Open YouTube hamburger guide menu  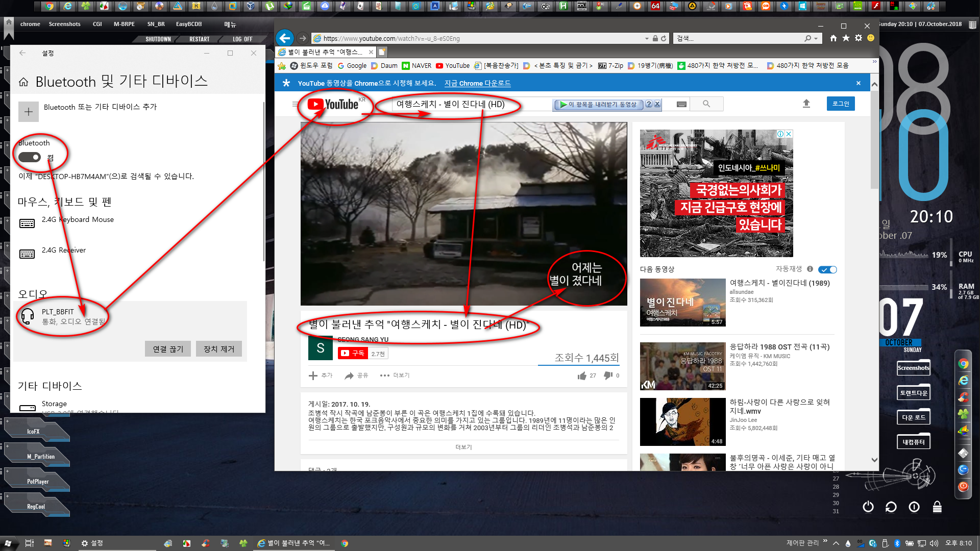point(295,104)
